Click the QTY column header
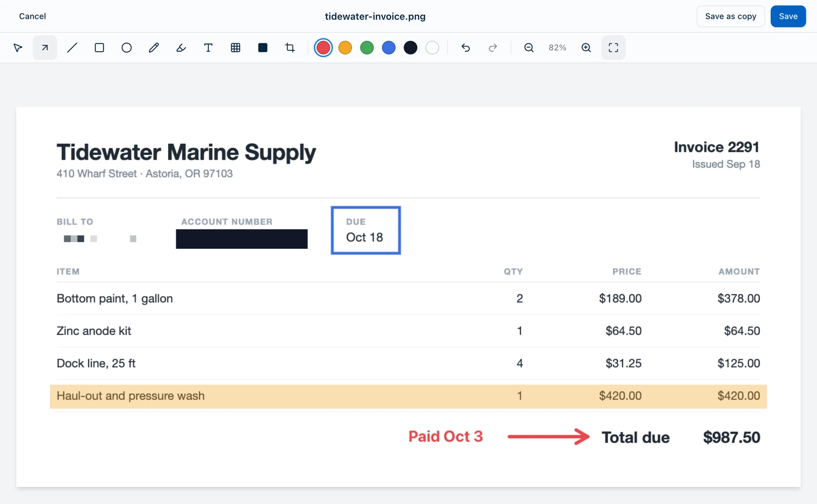Image resolution: width=817 pixels, height=504 pixels. 513,271
